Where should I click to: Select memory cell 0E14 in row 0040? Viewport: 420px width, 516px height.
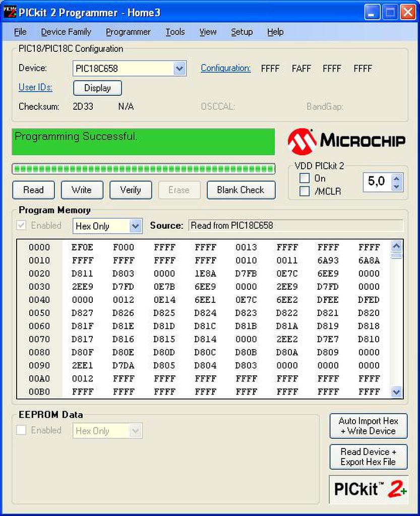164,300
